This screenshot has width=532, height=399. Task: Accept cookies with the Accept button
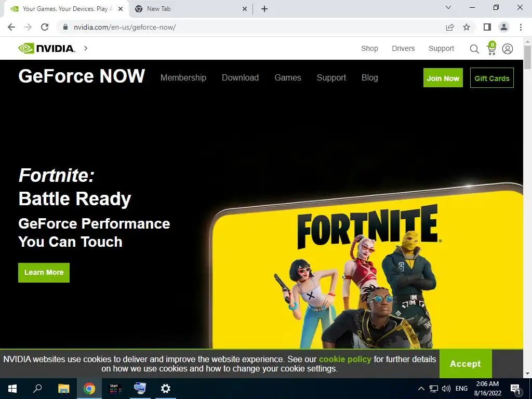tap(465, 364)
